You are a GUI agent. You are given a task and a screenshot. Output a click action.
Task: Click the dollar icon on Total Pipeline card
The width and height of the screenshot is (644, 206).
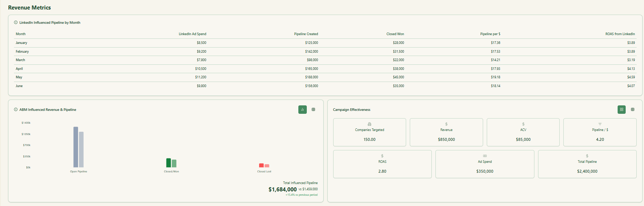click(587, 156)
